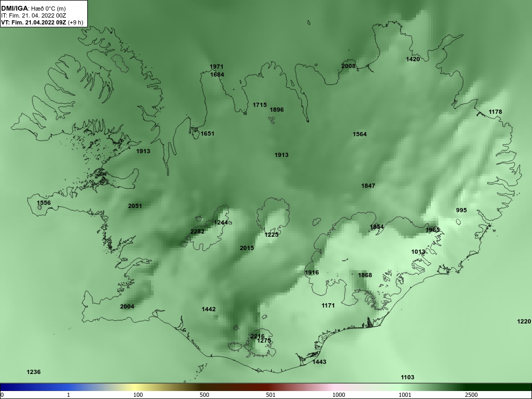Click the 2004 value in the southwest
Image resolution: width=532 pixels, height=399 pixels.
(127, 307)
